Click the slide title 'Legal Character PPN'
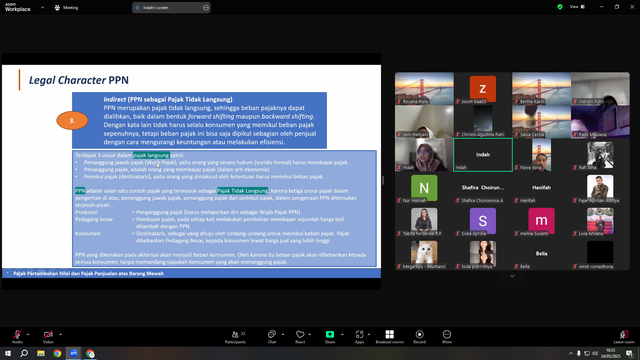The image size is (640, 360). pos(78,80)
